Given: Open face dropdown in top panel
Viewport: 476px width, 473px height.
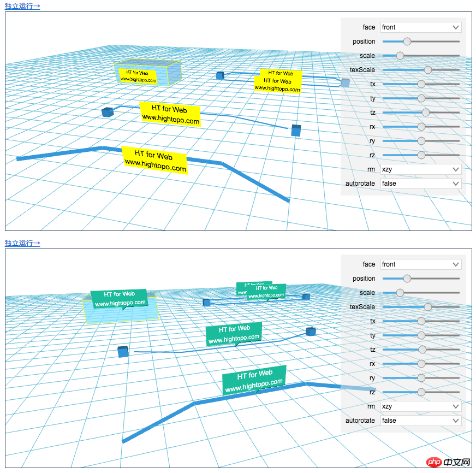Looking at the screenshot, I should [x=421, y=27].
